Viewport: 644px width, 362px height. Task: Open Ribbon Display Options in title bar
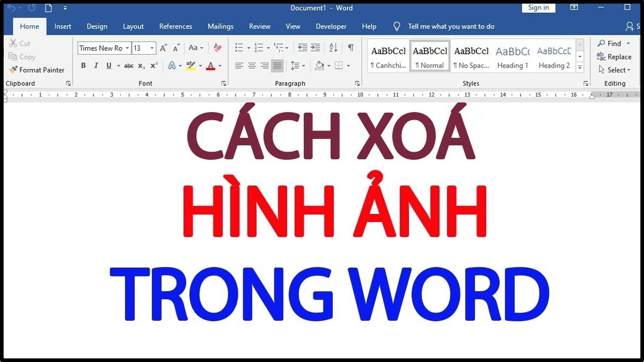tap(574, 8)
